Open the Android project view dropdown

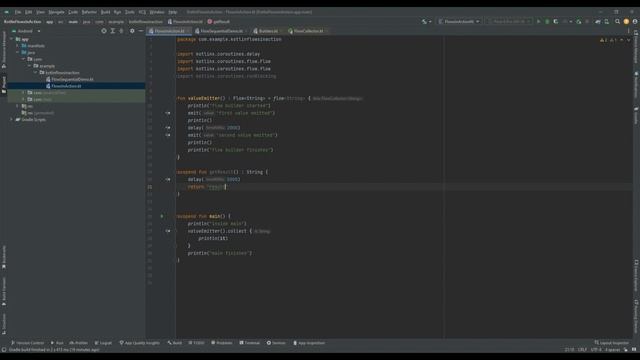[x=26, y=31]
